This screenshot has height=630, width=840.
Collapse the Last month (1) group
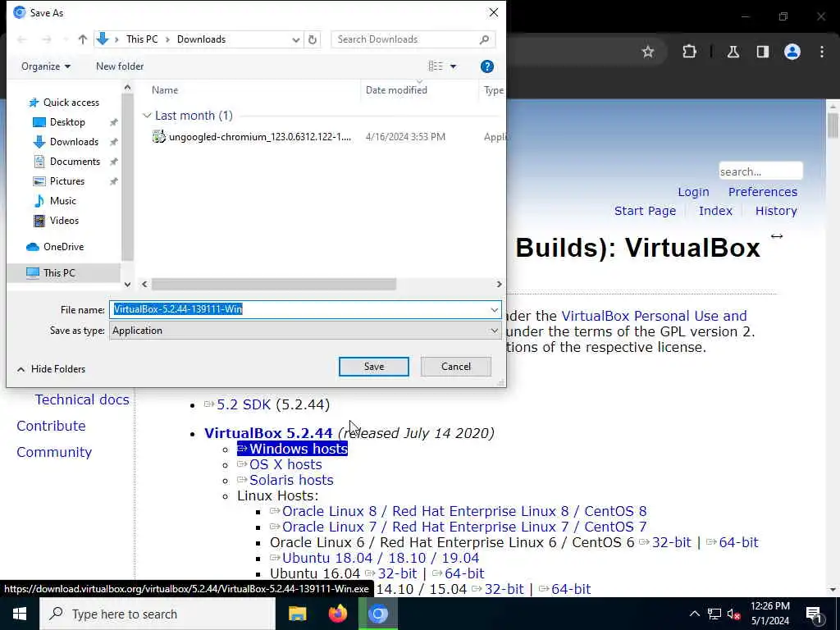147,116
